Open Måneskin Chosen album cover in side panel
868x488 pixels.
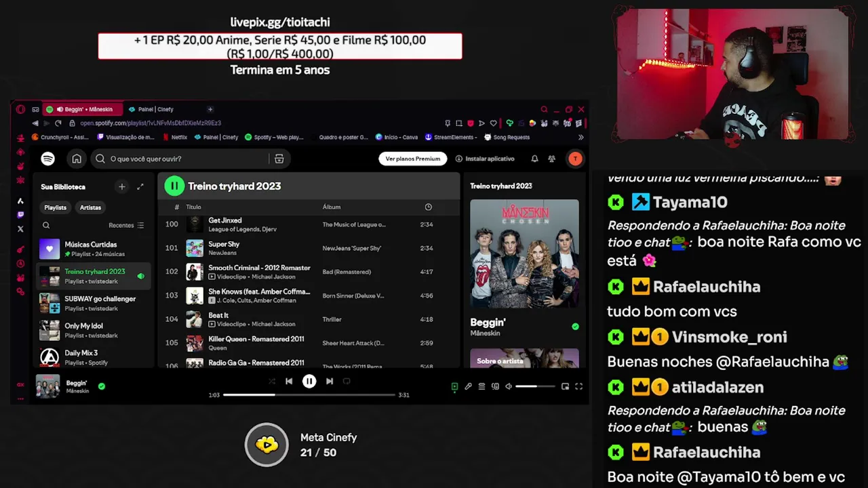point(524,253)
